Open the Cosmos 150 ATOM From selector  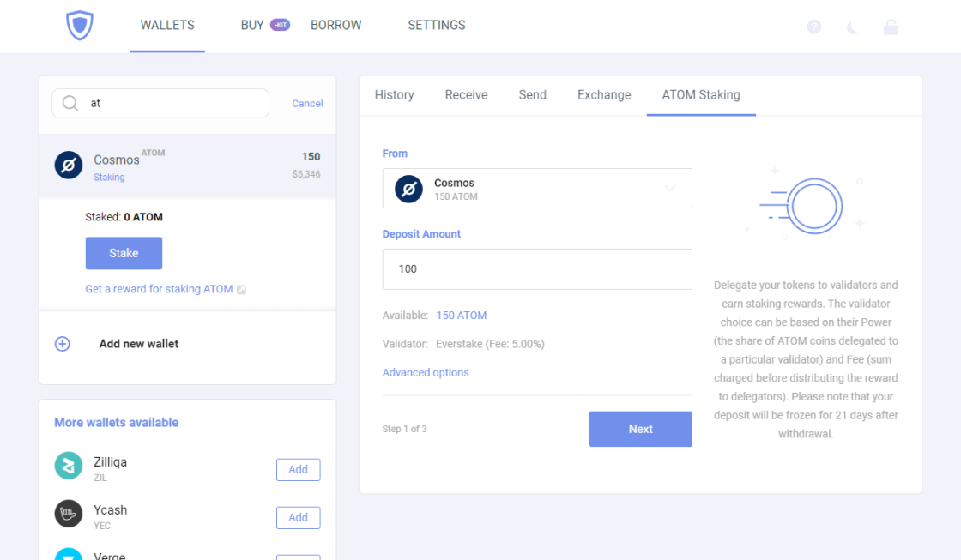(x=537, y=188)
